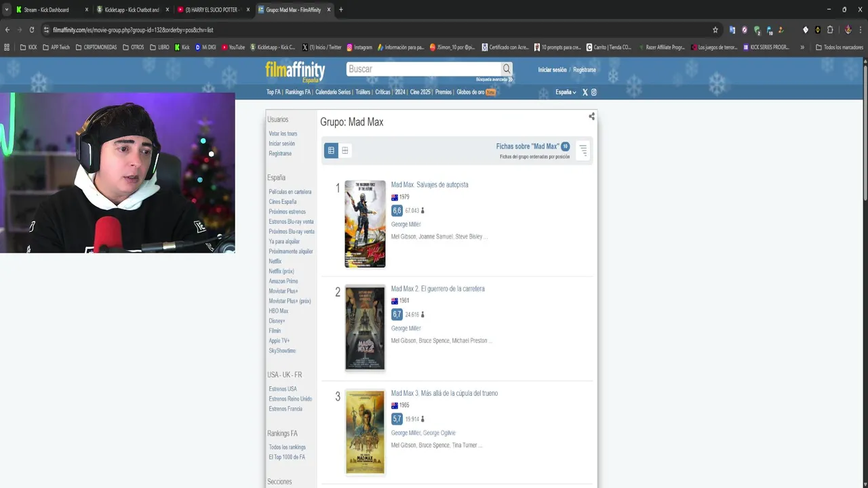868x488 pixels.
Task: Open Críticas in the nav bar
Action: pyautogui.click(x=382, y=92)
